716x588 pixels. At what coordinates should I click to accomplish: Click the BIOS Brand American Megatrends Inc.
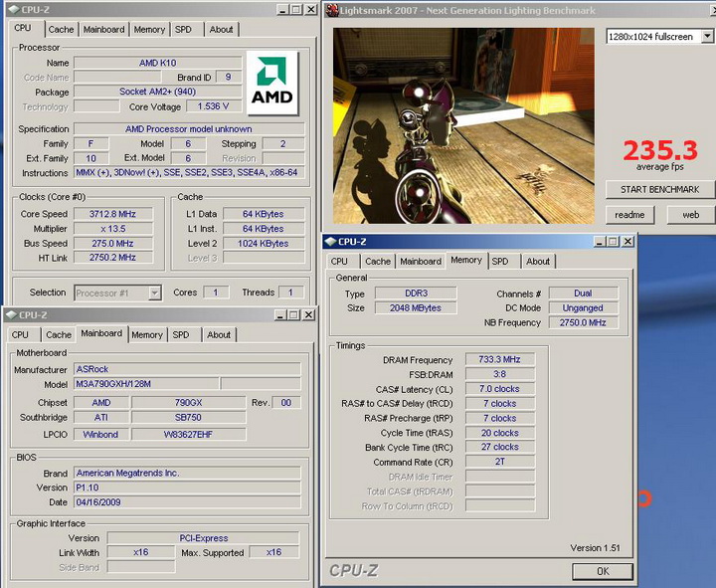coord(187,473)
